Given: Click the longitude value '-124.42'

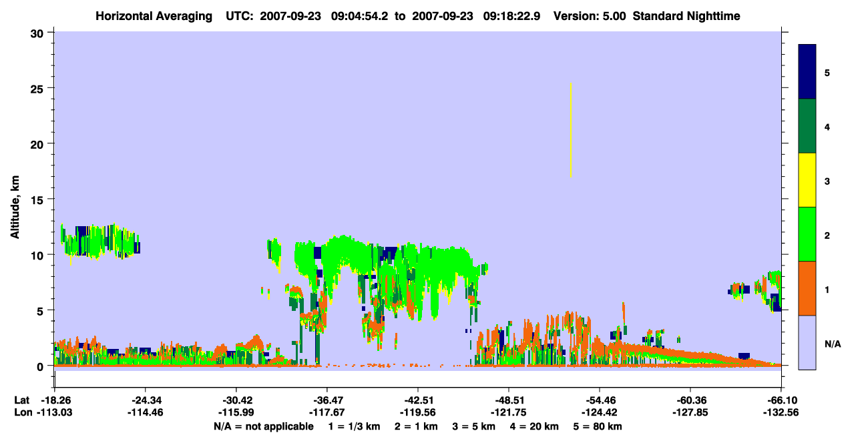Looking at the screenshot, I should click(x=600, y=412).
